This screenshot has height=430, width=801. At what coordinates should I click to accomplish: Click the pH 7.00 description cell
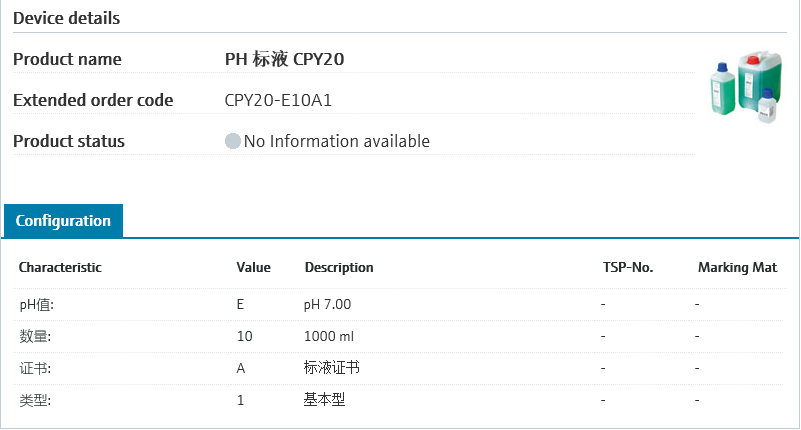pos(327,304)
